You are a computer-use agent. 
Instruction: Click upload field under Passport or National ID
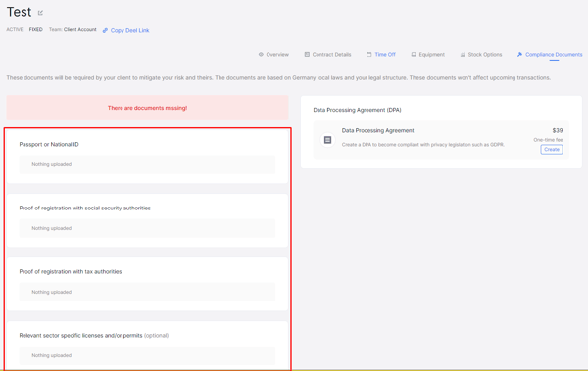coord(147,164)
